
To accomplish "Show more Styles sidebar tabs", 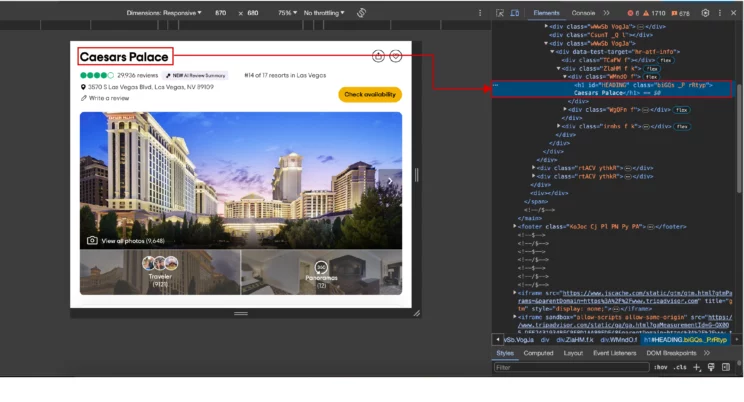I will [x=707, y=353].
